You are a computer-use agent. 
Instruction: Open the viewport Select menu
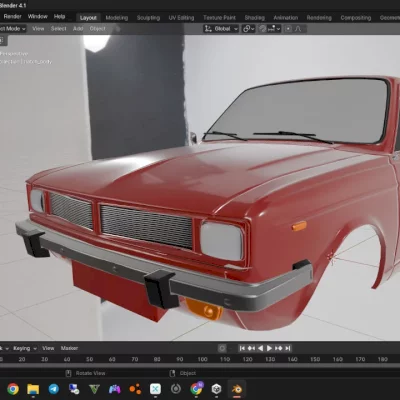(59, 29)
